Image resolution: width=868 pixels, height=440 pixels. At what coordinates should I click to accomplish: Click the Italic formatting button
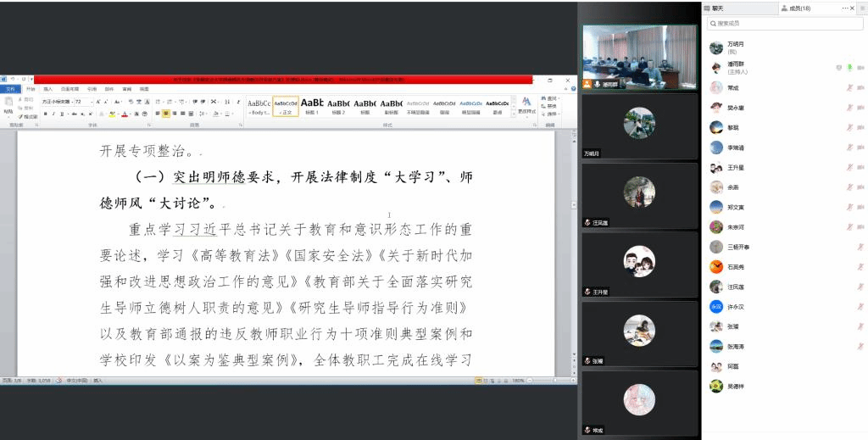[x=53, y=114]
